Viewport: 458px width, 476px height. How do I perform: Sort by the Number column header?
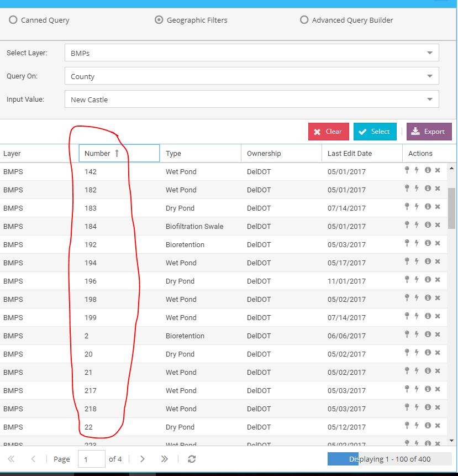coord(119,153)
